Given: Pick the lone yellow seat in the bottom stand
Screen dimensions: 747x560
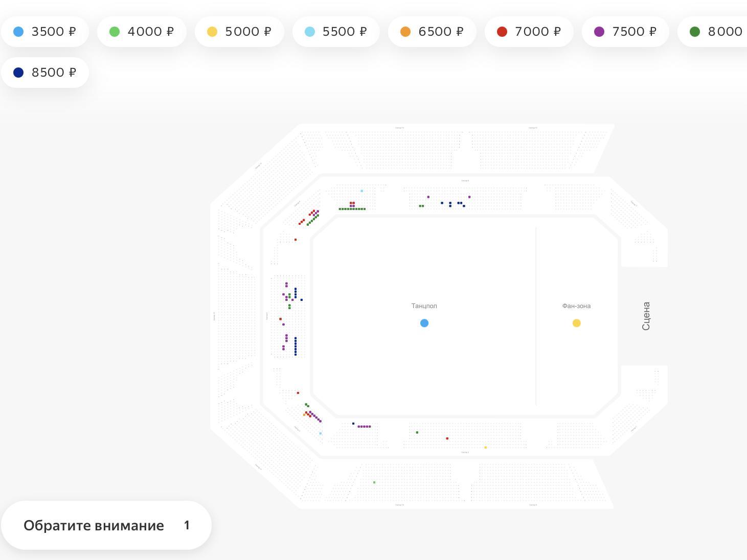Looking at the screenshot, I should (x=485, y=448).
